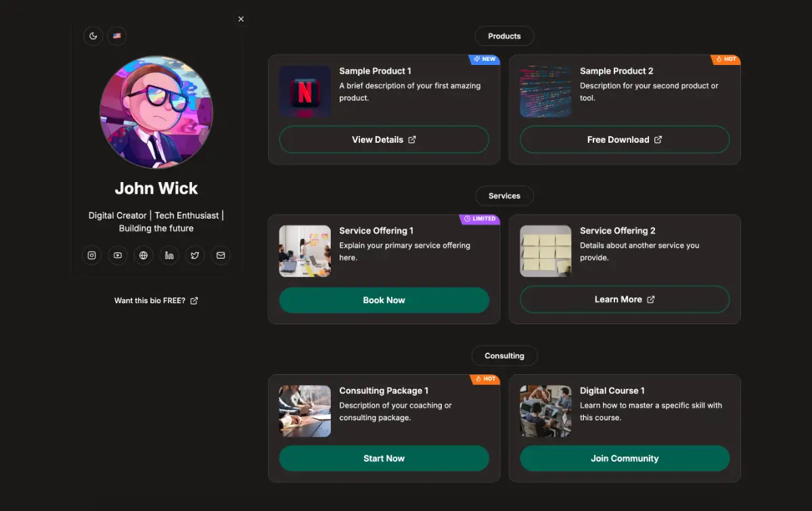Jump to the Consulting section pill
This screenshot has width=812, height=511.
click(x=504, y=355)
